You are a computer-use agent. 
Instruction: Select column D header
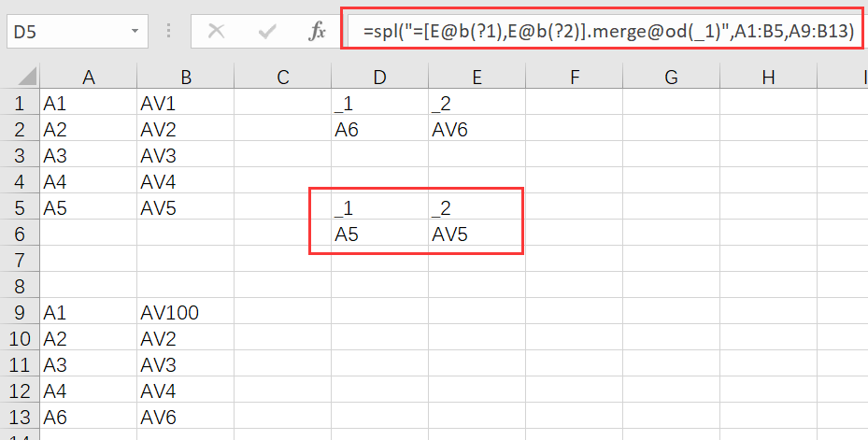pos(379,78)
